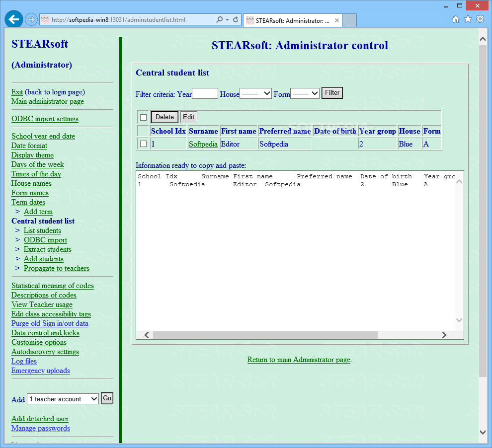Click the Extract students sub-link
Image resolution: width=492 pixels, height=448 pixels.
tap(48, 249)
